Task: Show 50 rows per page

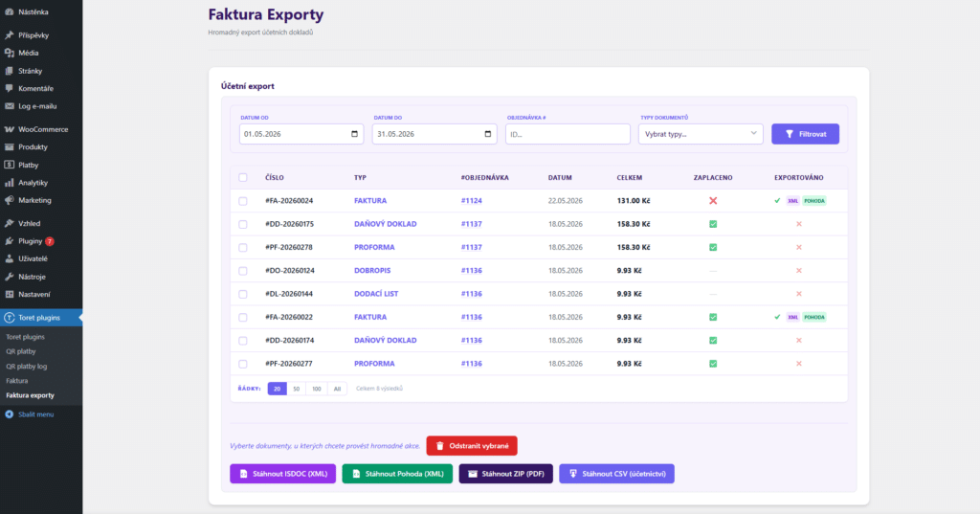Action: click(x=297, y=389)
